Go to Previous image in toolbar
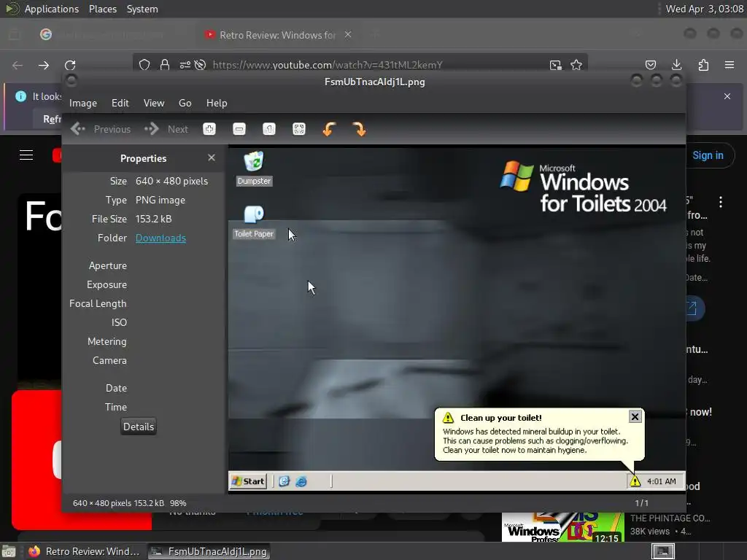 pos(101,129)
